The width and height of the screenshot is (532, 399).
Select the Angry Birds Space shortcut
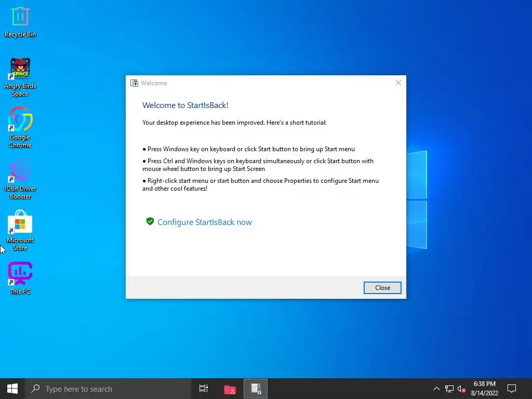click(20, 77)
